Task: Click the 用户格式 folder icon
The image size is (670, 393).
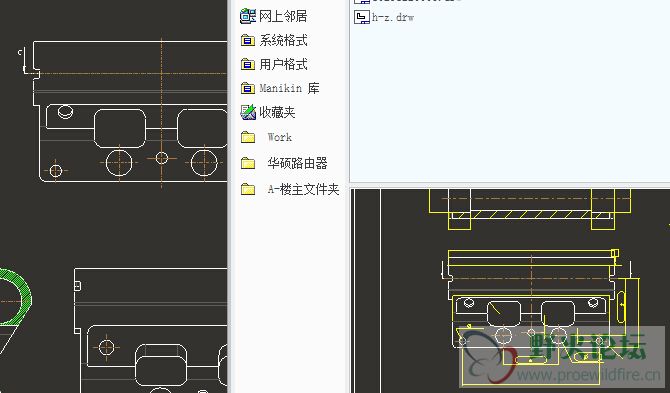Action: 248,65
